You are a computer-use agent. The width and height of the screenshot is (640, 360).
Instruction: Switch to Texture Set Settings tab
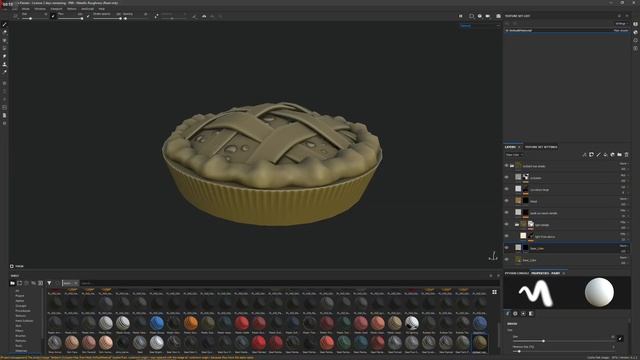[541, 147]
